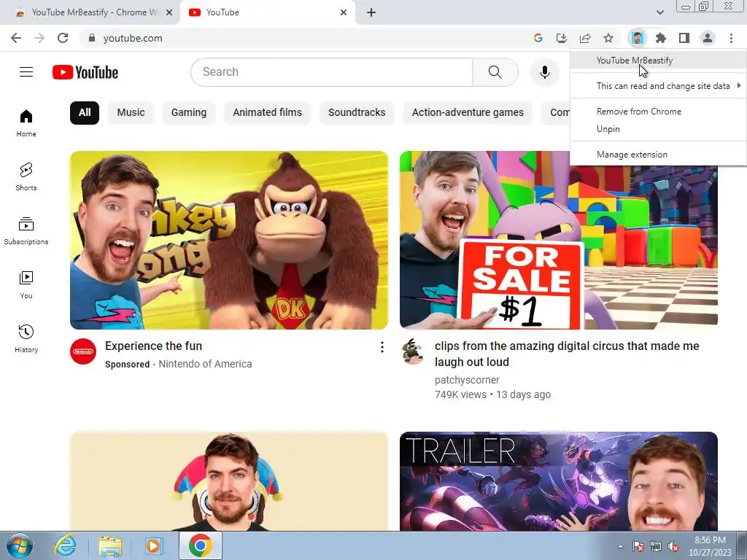The height and width of the screenshot is (560, 747).
Task: Open Subscriptions in the YouTube sidebar
Action: click(26, 230)
